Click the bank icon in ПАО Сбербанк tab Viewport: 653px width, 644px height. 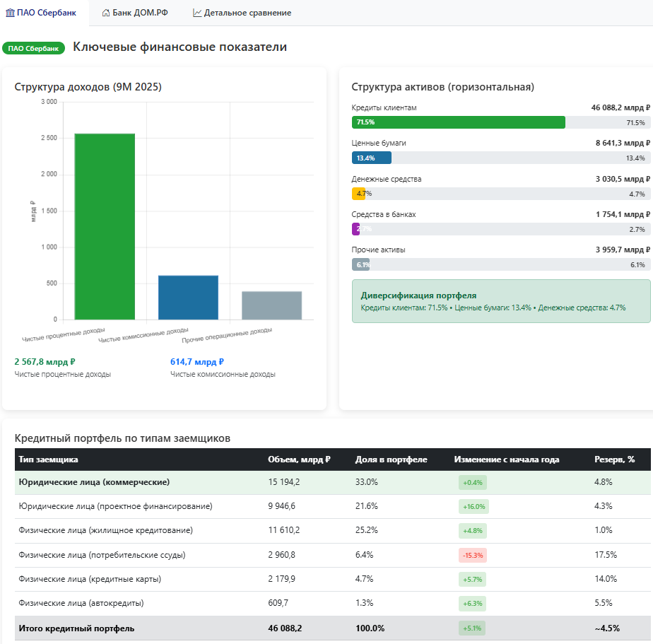click(10, 13)
